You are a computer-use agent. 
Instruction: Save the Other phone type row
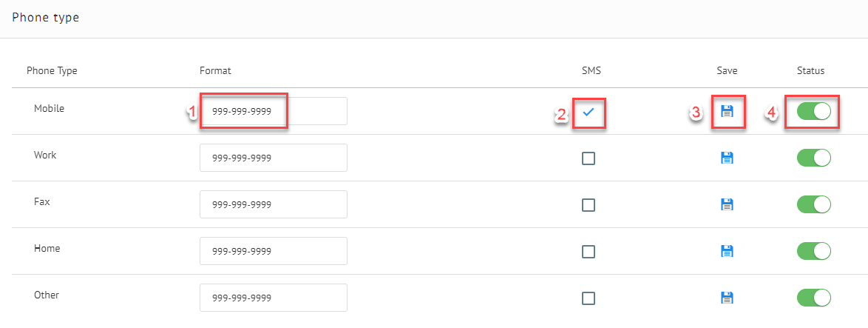[x=727, y=298]
